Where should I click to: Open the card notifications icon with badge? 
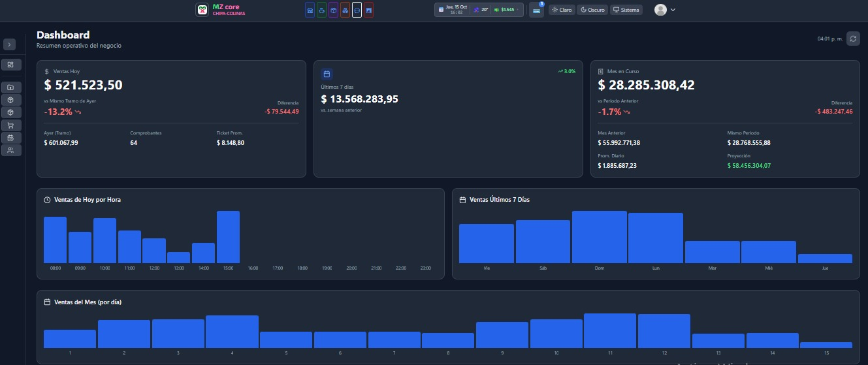[536, 10]
